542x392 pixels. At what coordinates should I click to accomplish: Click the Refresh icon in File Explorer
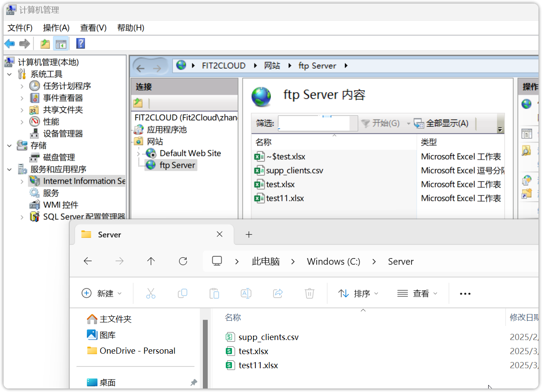[183, 261]
